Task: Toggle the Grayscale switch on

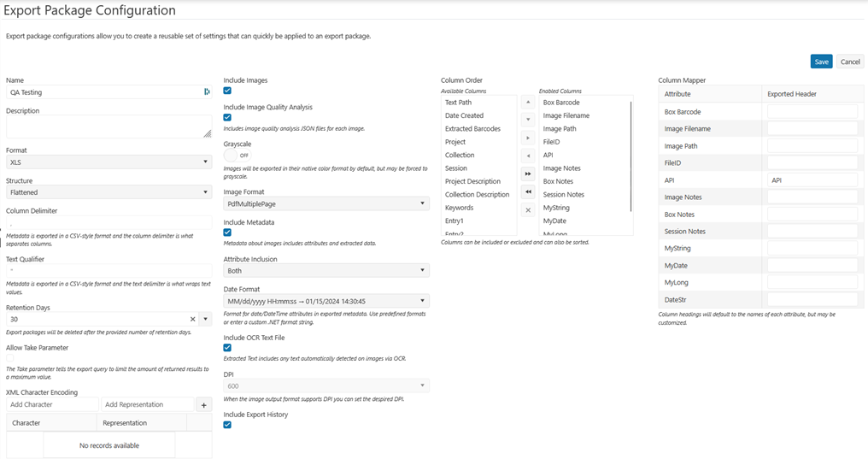Action: tap(236, 156)
